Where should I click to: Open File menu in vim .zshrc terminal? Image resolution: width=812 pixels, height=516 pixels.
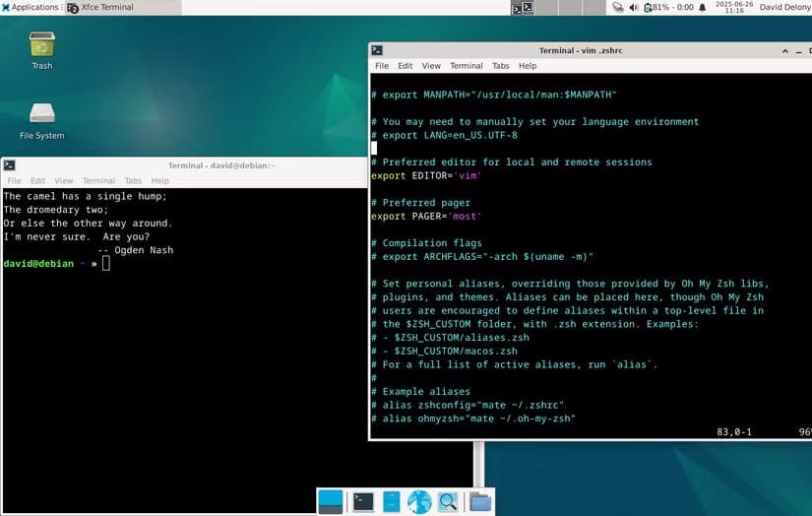[x=382, y=66]
